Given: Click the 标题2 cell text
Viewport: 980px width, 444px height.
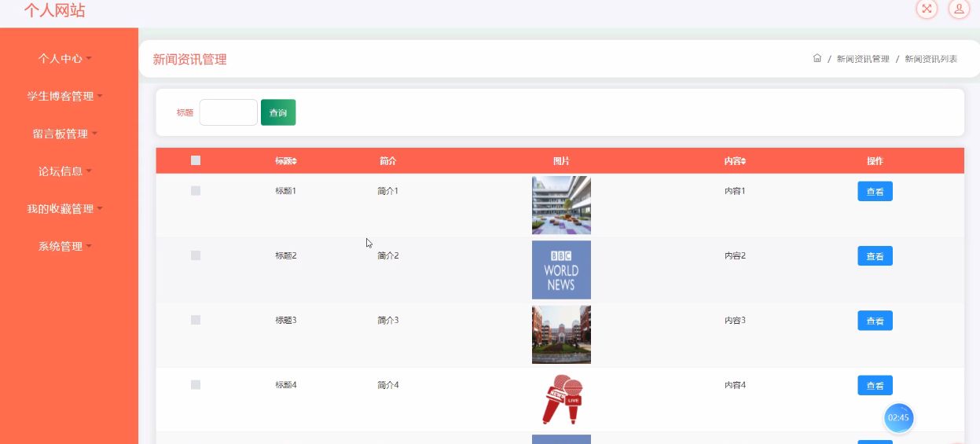Looking at the screenshot, I should pos(285,255).
